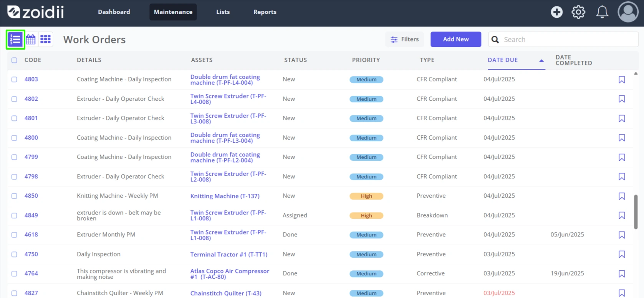Click the plus quick-add icon in header
Viewport: 644px width, 298px height.
coord(556,12)
